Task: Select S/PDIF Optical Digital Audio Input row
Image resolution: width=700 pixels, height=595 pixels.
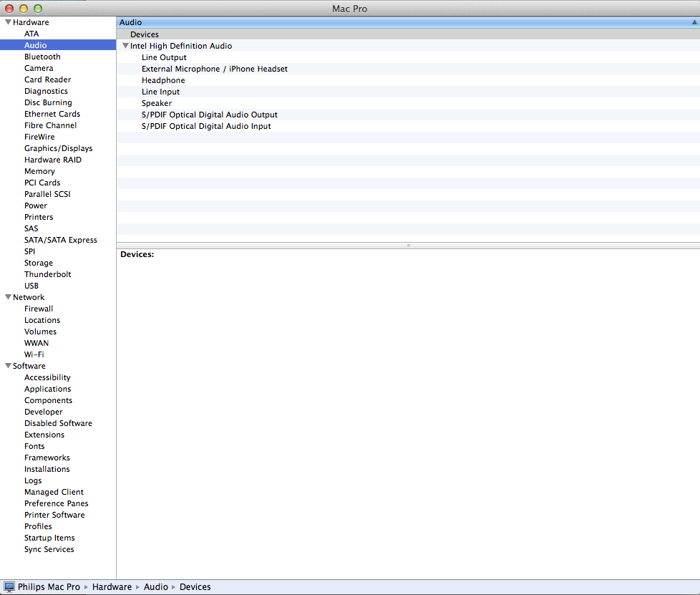Action: click(x=408, y=126)
